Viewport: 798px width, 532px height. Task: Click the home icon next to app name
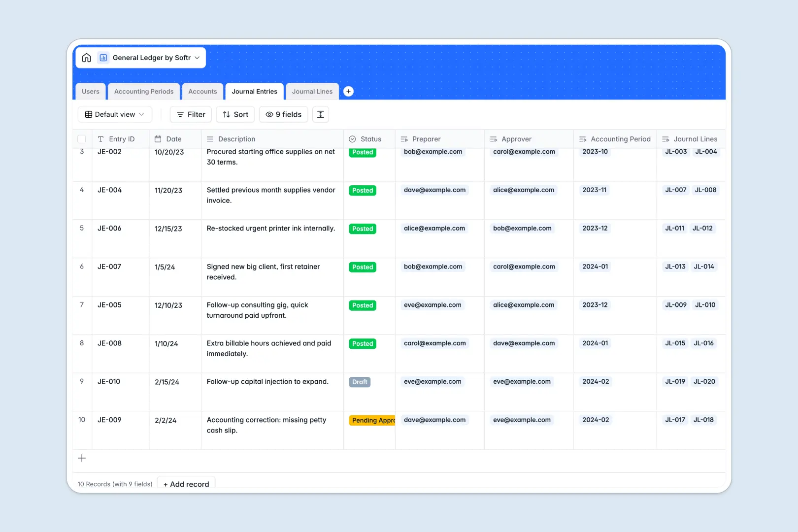pyautogui.click(x=87, y=57)
